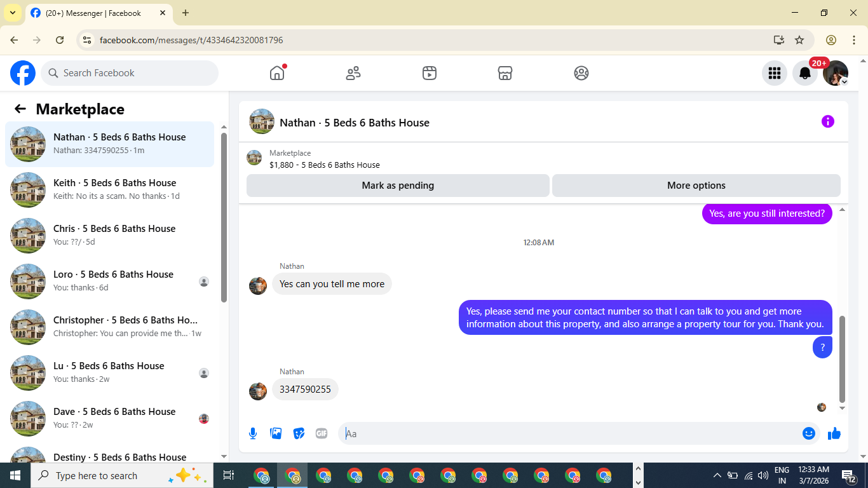The width and height of the screenshot is (868, 488).
Task: Click the 'Yes, are you still interested?' message
Action: (767, 213)
